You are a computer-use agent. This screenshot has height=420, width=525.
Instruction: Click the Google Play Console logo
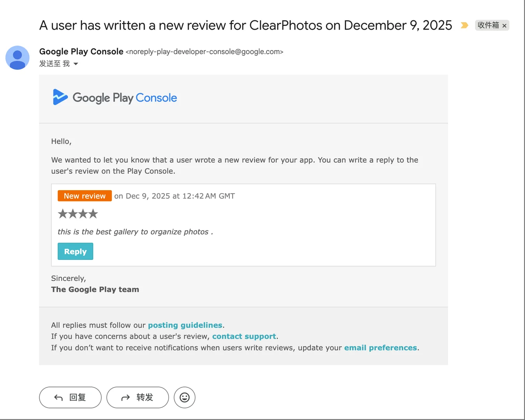click(x=115, y=98)
